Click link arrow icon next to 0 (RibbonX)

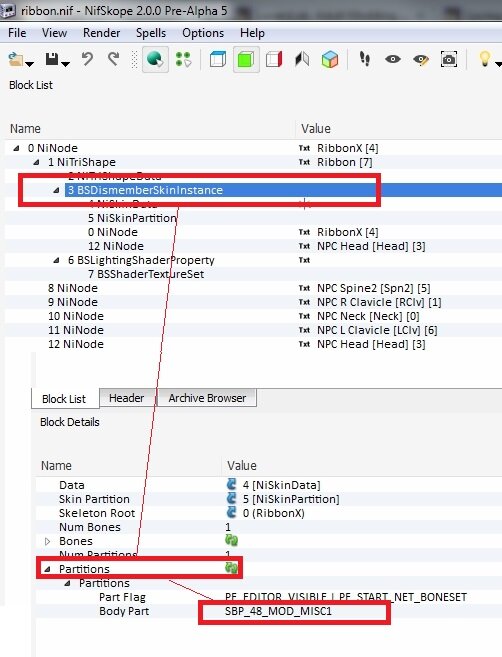pyautogui.click(x=231, y=512)
